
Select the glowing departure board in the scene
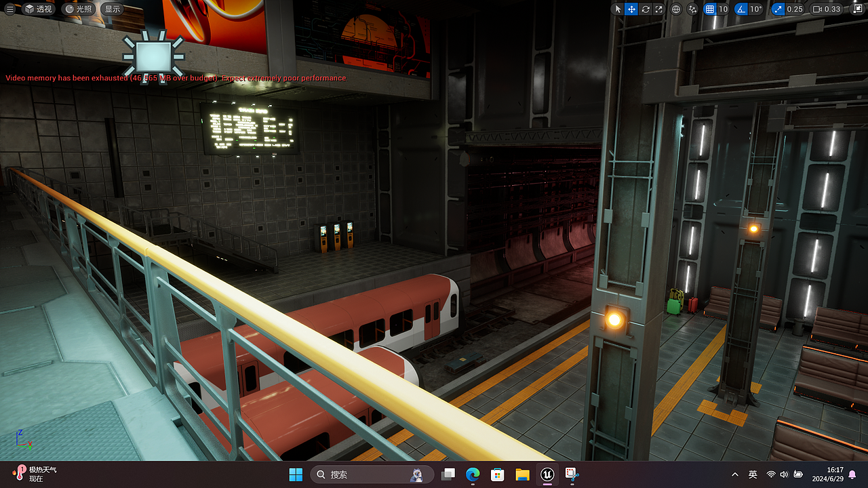(249, 129)
